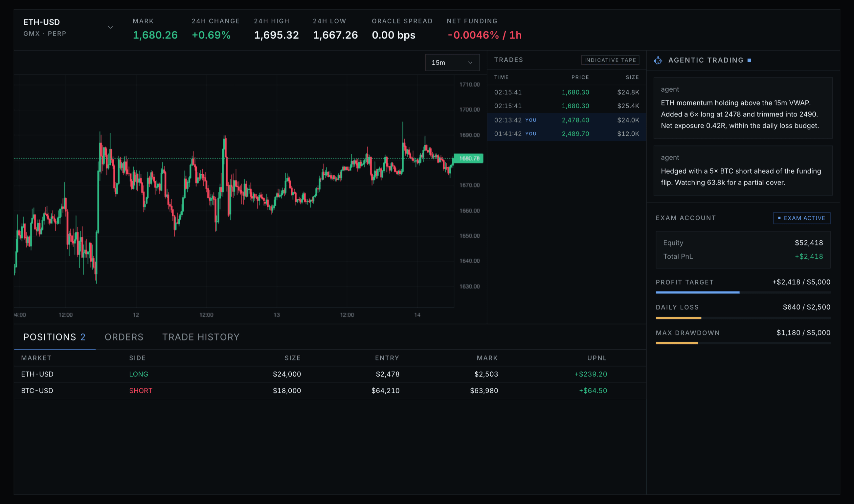The height and width of the screenshot is (504, 854).
Task: Click the GMX · PERP subtitle
Action: pos(45,33)
